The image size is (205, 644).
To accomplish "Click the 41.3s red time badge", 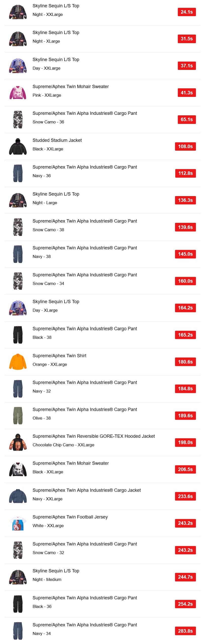I will tap(187, 93).
